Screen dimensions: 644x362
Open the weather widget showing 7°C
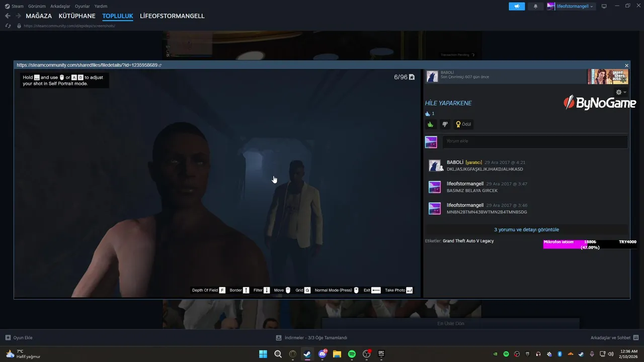pyautogui.click(x=23, y=354)
